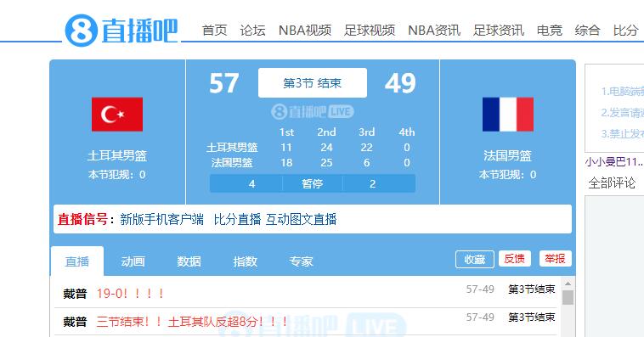Click the 第3节 结束 status box
This screenshot has height=337, width=644.
(x=312, y=83)
